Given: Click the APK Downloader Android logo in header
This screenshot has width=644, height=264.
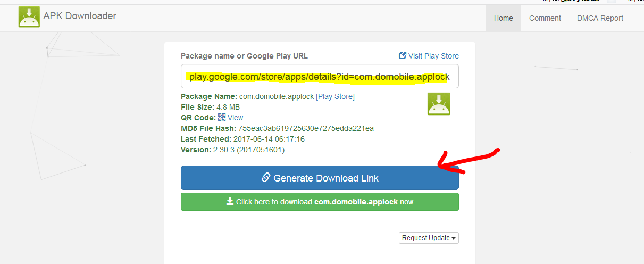Looking at the screenshot, I should coord(29,17).
